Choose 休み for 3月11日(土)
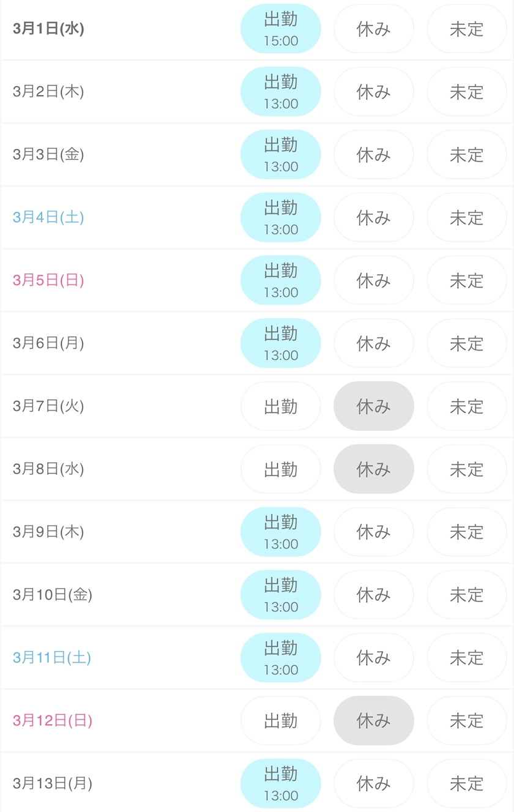This screenshot has height=812, width=514. [x=374, y=658]
